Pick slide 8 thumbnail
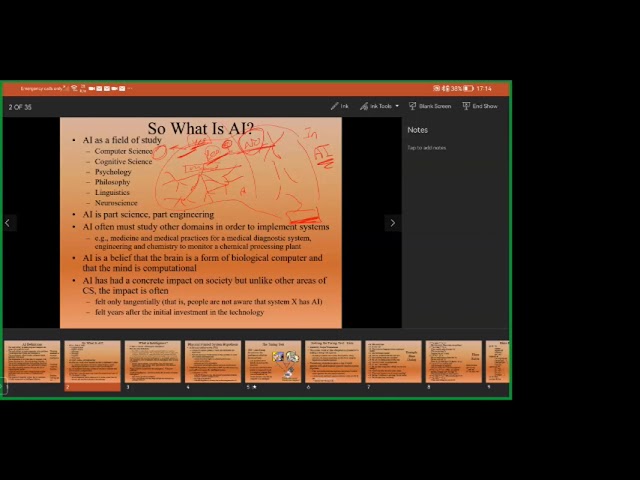Viewport: 640px width, 480px height. point(452,361)
